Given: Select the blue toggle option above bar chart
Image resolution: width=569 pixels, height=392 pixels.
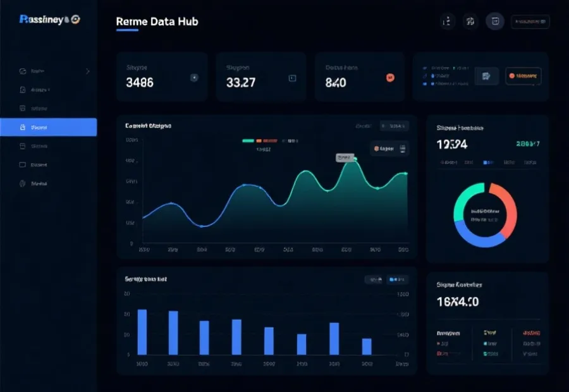Looking at the screenshot, I should [x=398, y=279].
